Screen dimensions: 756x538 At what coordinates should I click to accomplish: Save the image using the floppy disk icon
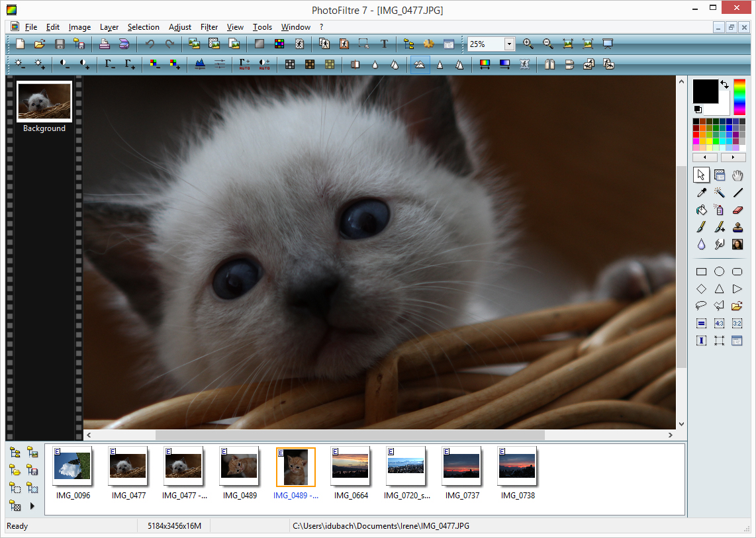(x=60, y=44)
